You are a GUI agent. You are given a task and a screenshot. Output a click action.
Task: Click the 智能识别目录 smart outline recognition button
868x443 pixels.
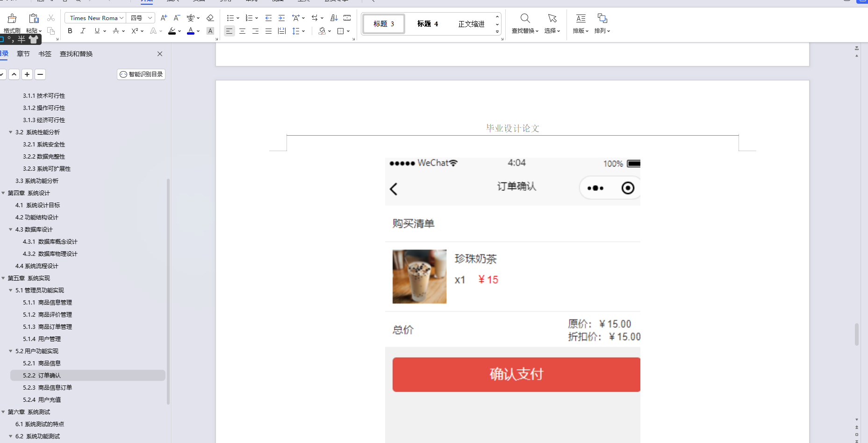(141, 74)
